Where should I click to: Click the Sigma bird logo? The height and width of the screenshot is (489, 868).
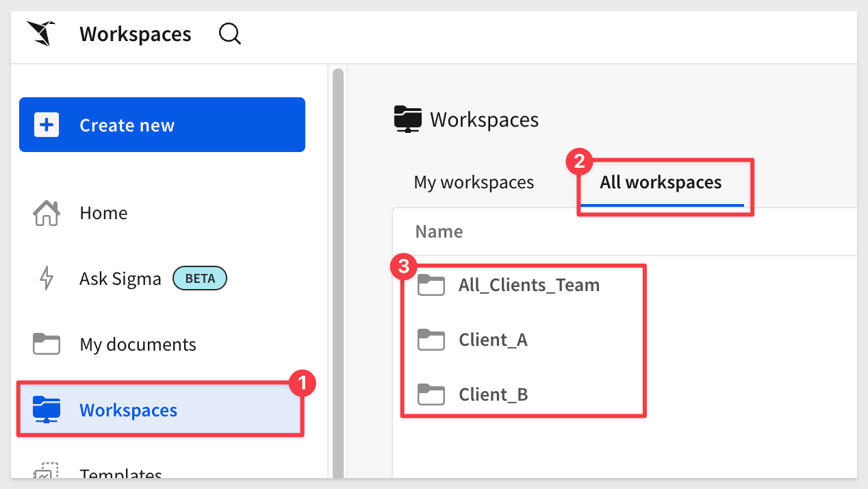pyautogui.click(x=41, y=33)
